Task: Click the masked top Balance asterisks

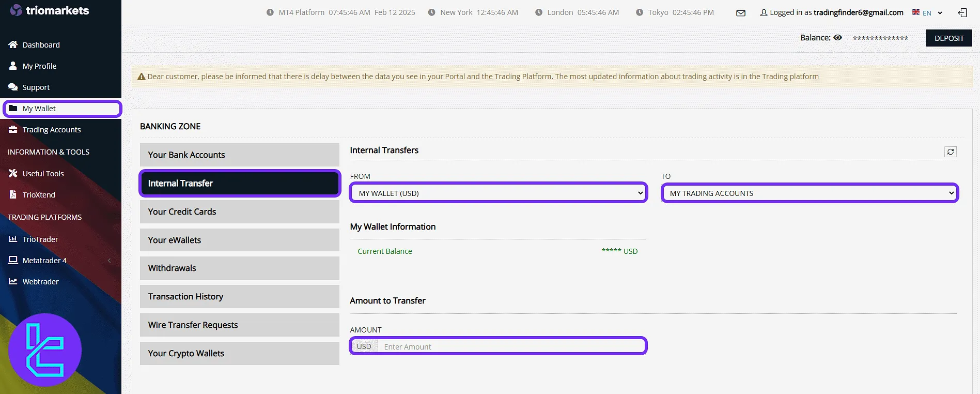Action: point(880,38)
